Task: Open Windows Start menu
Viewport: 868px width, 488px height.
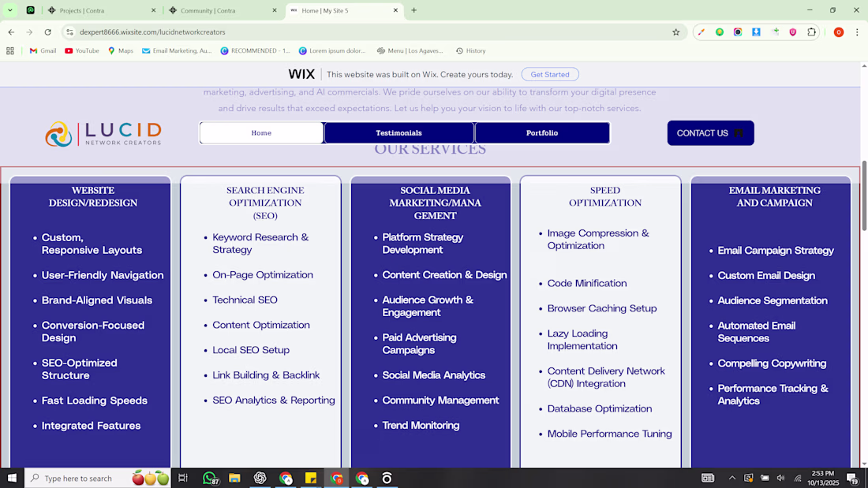Action: pos(12,478)
